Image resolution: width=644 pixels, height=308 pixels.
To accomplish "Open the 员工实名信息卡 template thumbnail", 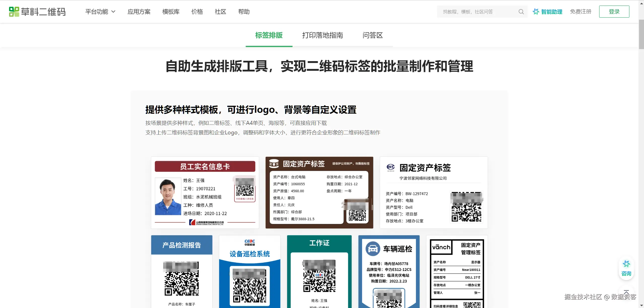I will 205,192.
